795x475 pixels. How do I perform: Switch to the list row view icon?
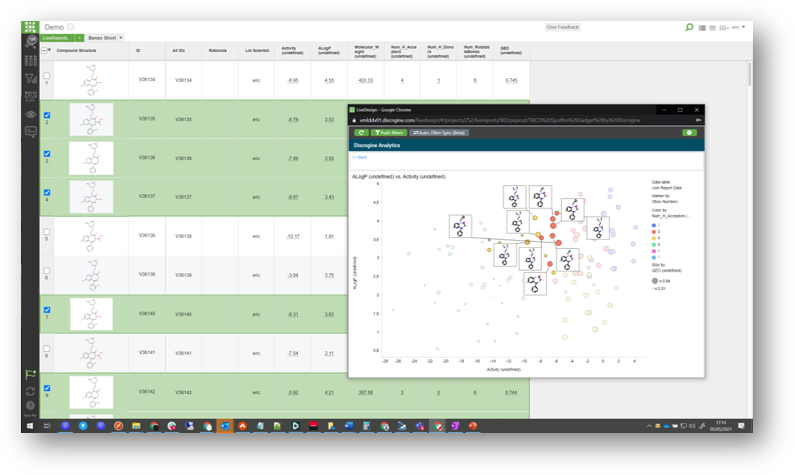coord(702,28)
